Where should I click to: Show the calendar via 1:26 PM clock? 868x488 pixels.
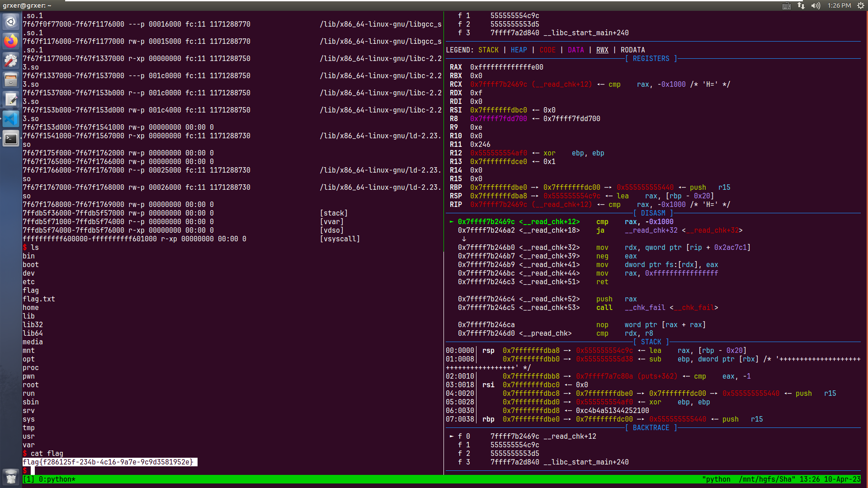click(839, 5)
